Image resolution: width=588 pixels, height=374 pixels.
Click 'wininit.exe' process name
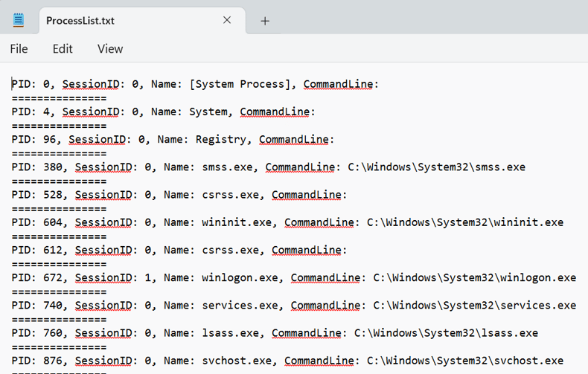click(x=237, y=222)
